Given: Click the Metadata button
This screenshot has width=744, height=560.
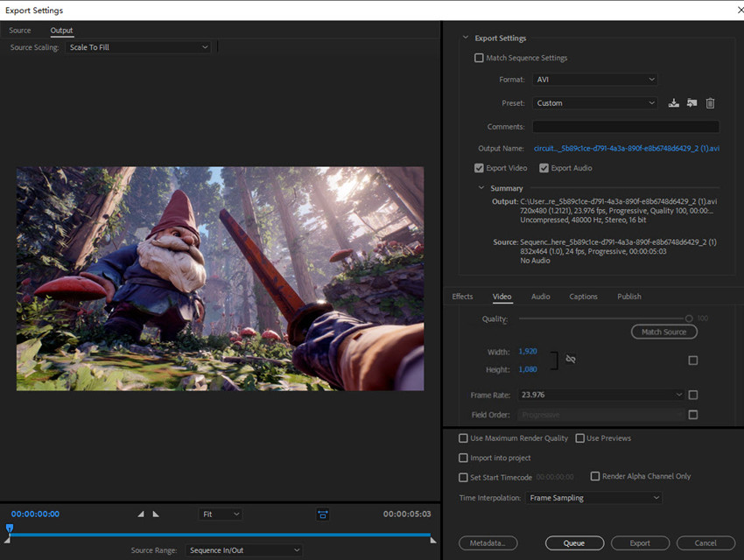Looking at the screenshot, I should tap(488, 543).
